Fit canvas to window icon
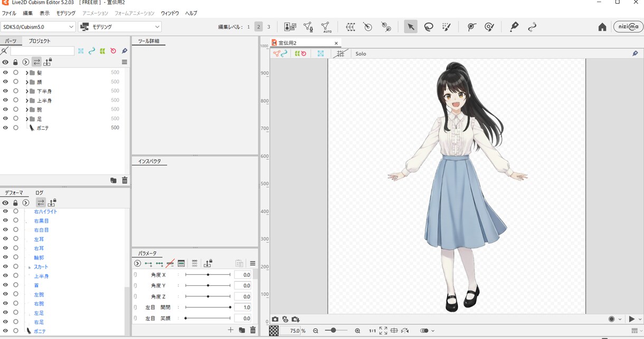 (383, 331)
